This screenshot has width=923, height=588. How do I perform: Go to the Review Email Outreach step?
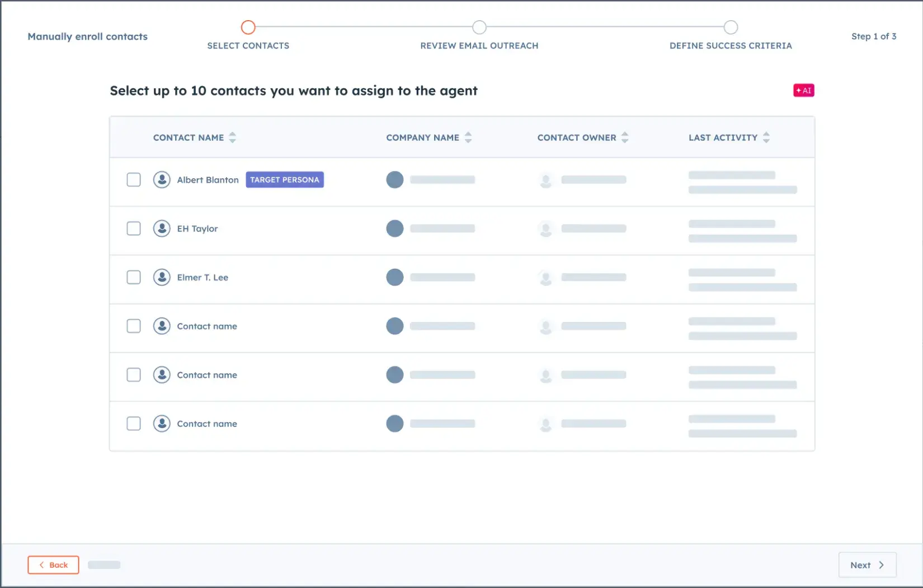479,27
